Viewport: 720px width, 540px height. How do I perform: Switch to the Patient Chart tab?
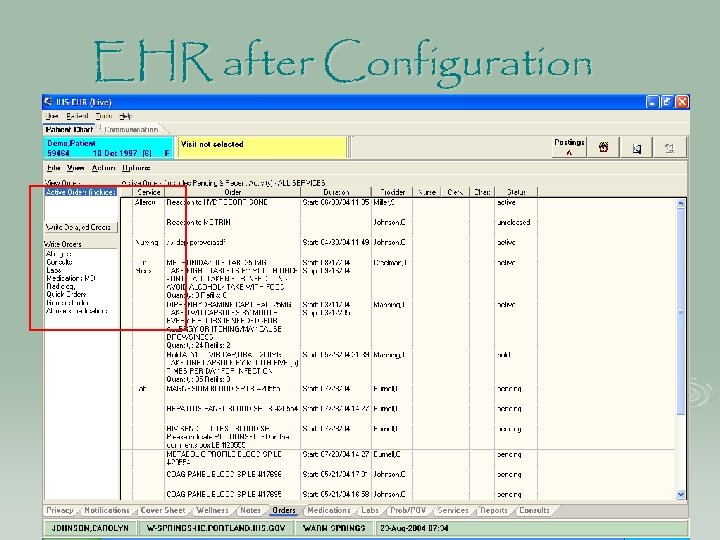(x=69, y=129)
